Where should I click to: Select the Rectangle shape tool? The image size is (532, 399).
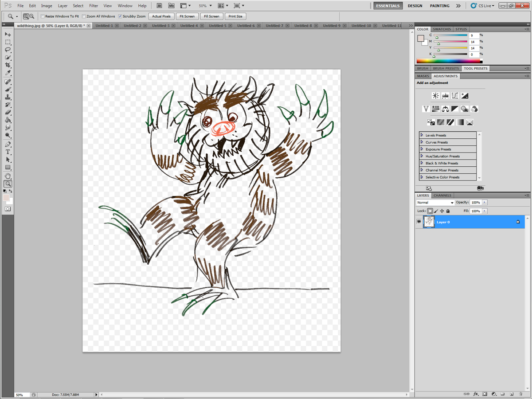(8, 167)
